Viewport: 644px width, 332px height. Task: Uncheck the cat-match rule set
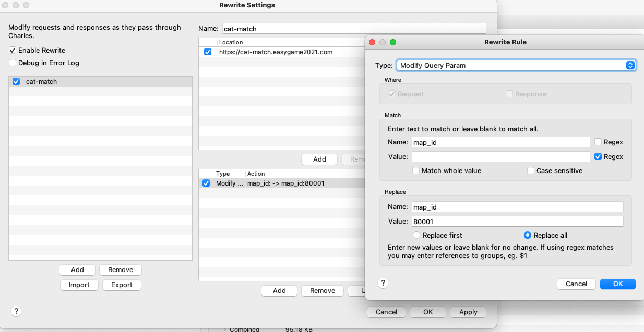click(x=15, y=81)
